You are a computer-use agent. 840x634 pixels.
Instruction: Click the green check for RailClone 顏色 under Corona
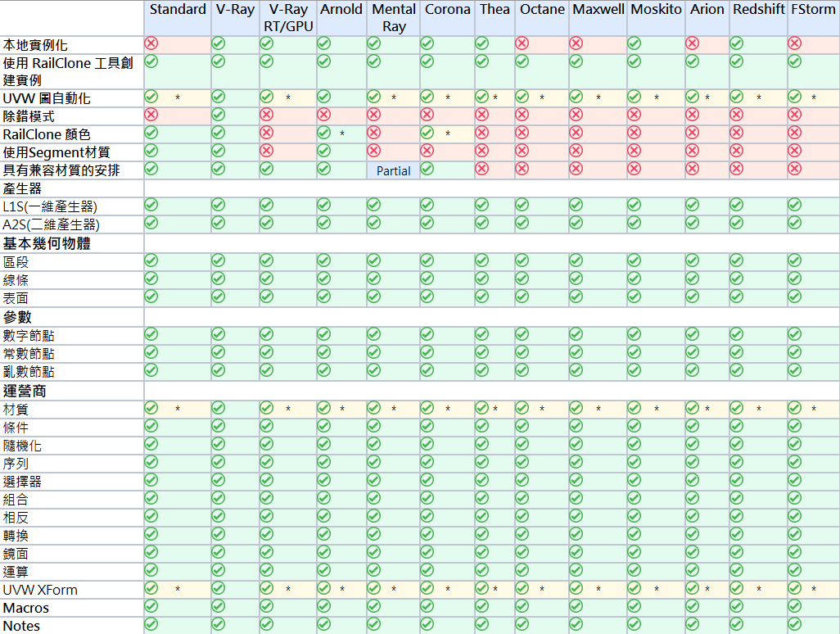click(x=427, y=133)
